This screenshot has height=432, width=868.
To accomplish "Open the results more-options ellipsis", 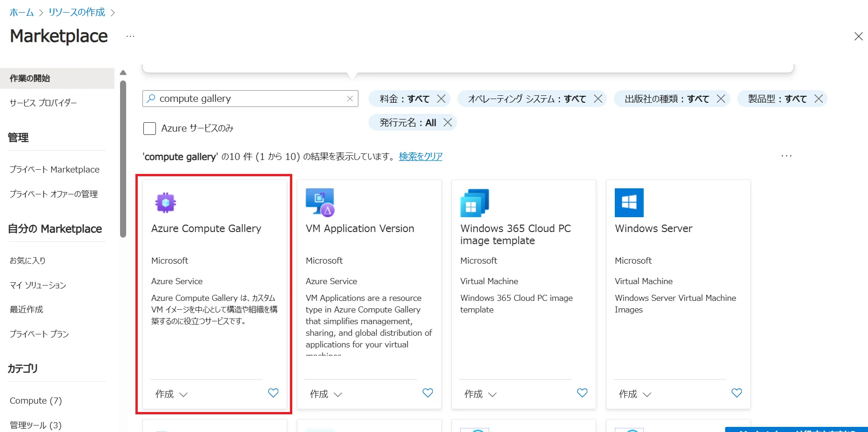I will tap(787, 156).
